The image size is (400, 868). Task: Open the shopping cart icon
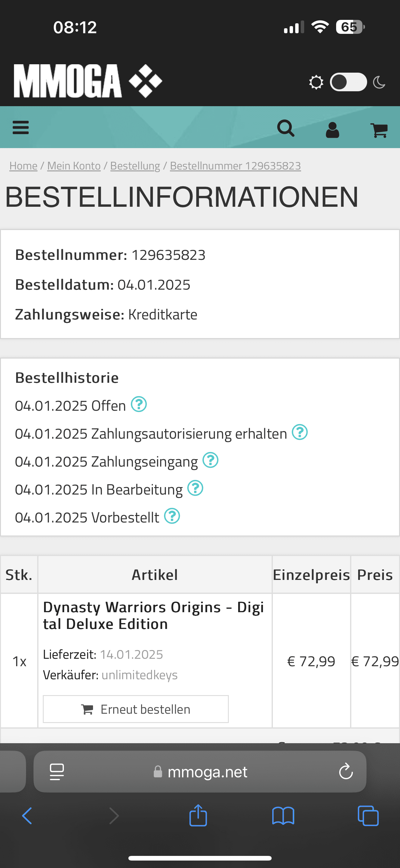point(379,130)
